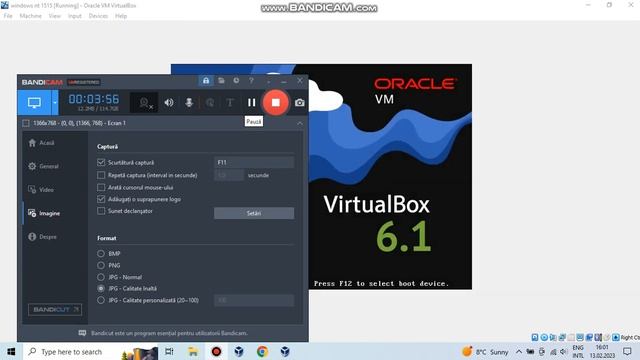
Task: Enable Arată cursorul mouse-ului checkbox
Action: [101, 187]
